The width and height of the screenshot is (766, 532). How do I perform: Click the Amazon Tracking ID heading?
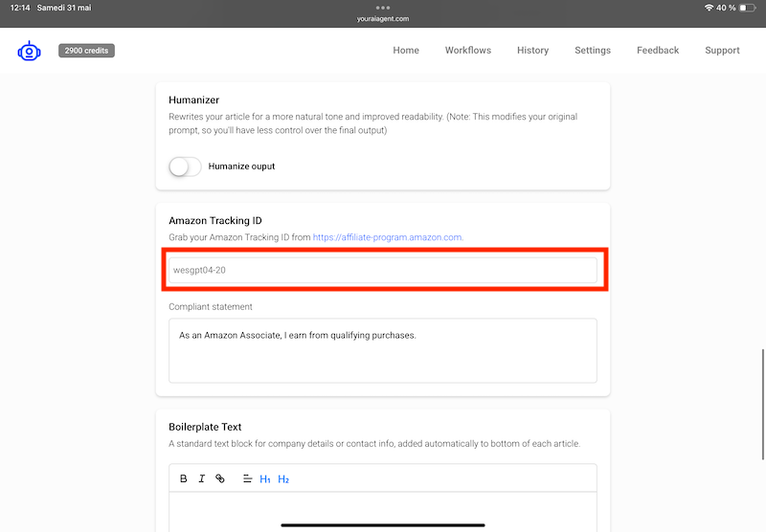pos(215,221)
